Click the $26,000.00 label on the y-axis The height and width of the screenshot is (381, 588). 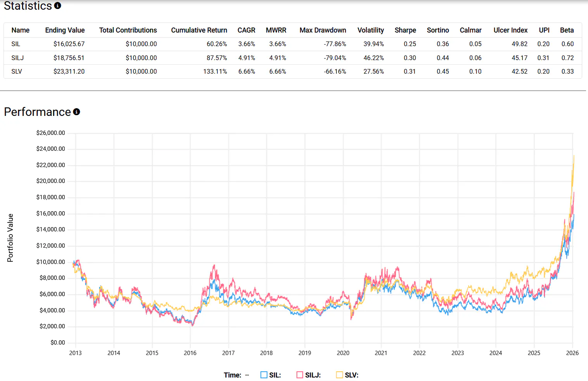pos(51,133)
